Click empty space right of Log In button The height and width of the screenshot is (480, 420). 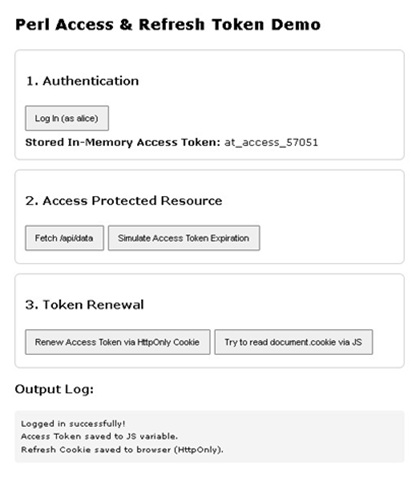pos(253,118)
